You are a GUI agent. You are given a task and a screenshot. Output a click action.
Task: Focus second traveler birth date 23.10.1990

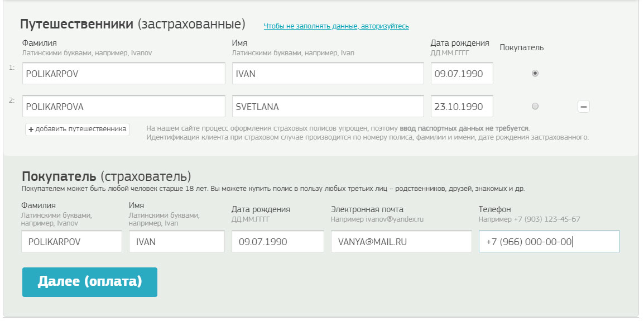[x=462, y=107]
